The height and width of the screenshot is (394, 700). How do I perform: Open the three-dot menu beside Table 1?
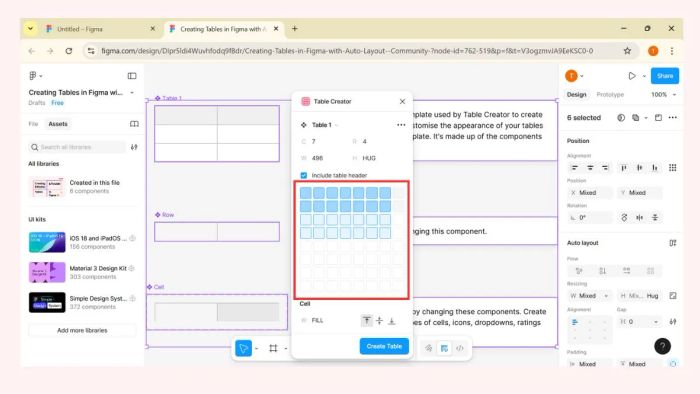tap(401, 125)
